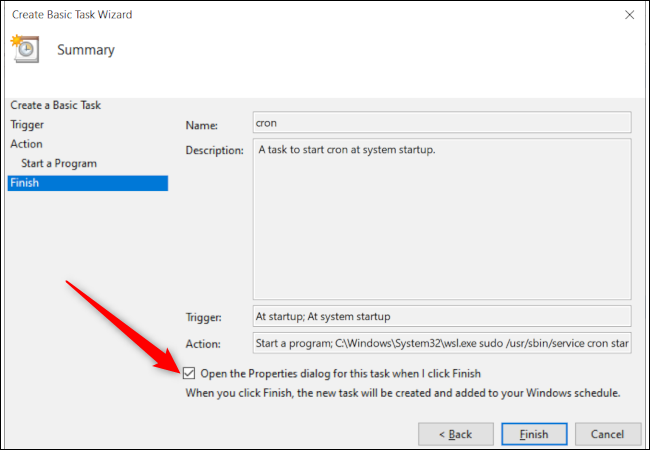Open the Action step in left sidebar
This screenshot has width=650, height=450.
(26, 144)
